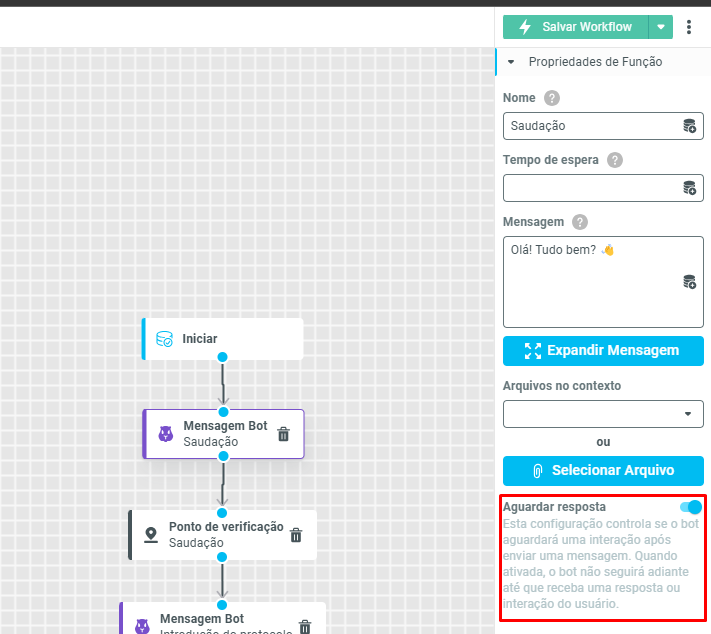Delete the Mensagem Bot Saudação node
The height and width of the screenshot is (634, 711).
coord(283,434)
